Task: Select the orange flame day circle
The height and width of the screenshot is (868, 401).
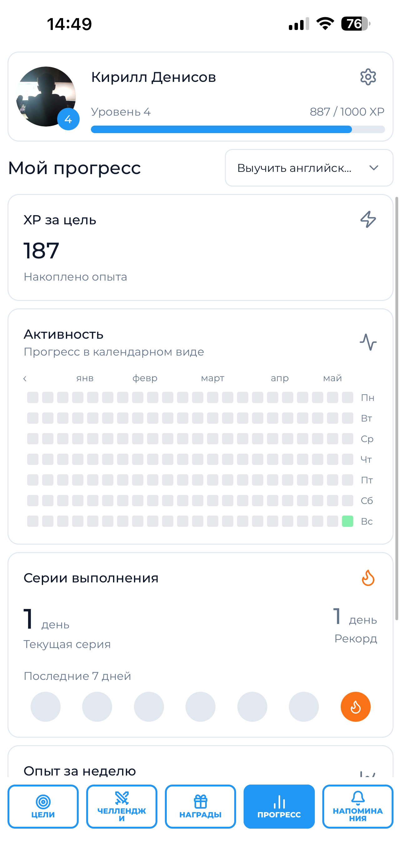Action: [355, 706]
